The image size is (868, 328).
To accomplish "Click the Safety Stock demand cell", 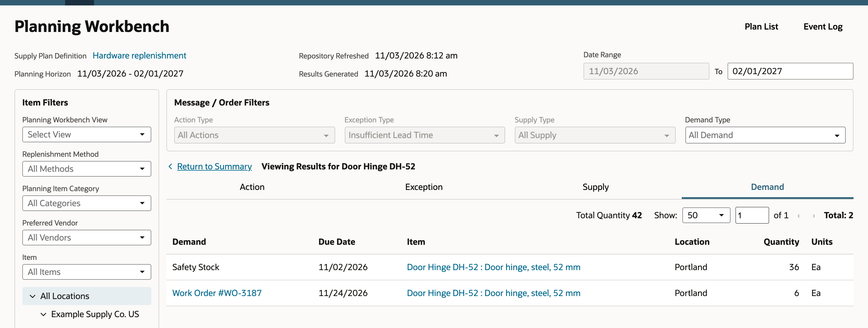I will click(195, 267).
